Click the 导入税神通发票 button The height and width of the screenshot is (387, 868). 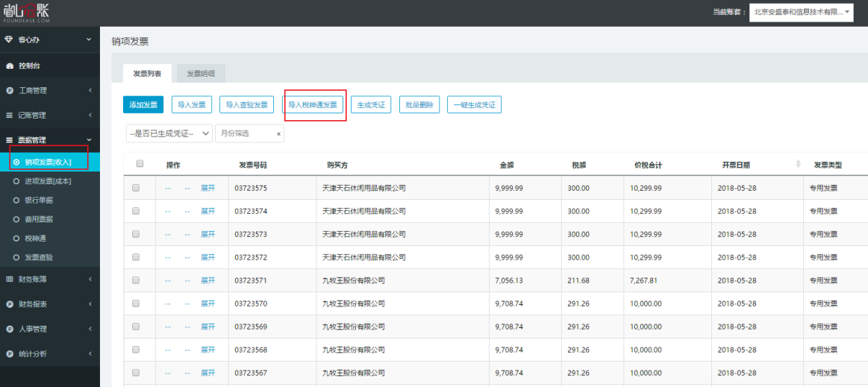pos(313,104)
